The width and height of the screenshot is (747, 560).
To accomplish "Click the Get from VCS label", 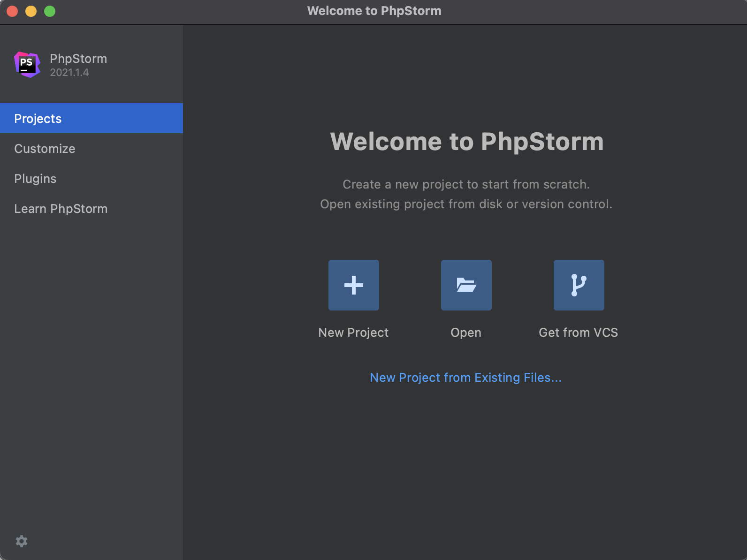I will [579, 333].
